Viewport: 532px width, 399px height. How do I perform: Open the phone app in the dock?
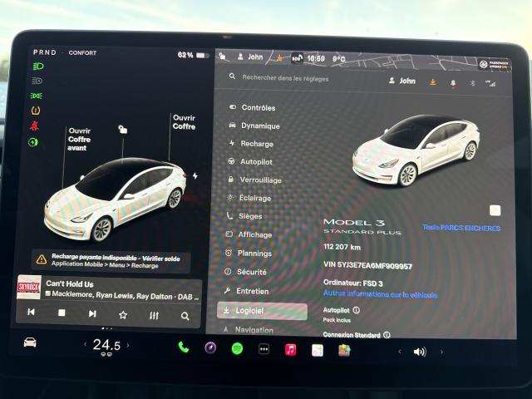click(x=183, y=347)
